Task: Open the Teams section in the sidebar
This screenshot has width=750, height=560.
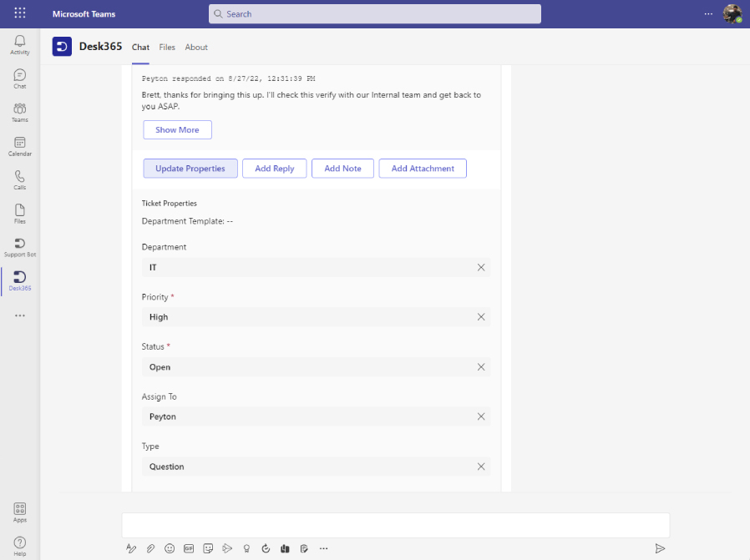Action: (19, 113)
